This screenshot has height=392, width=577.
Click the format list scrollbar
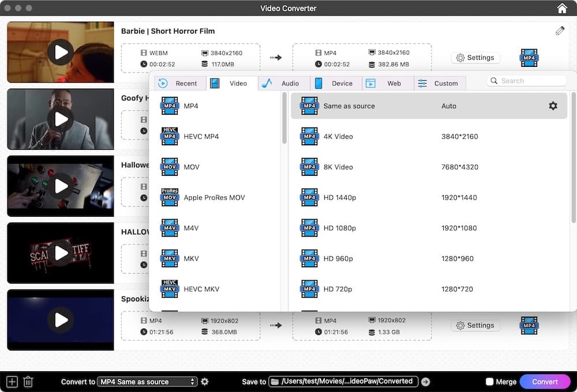pyautogui.click(x=284, y=118)
